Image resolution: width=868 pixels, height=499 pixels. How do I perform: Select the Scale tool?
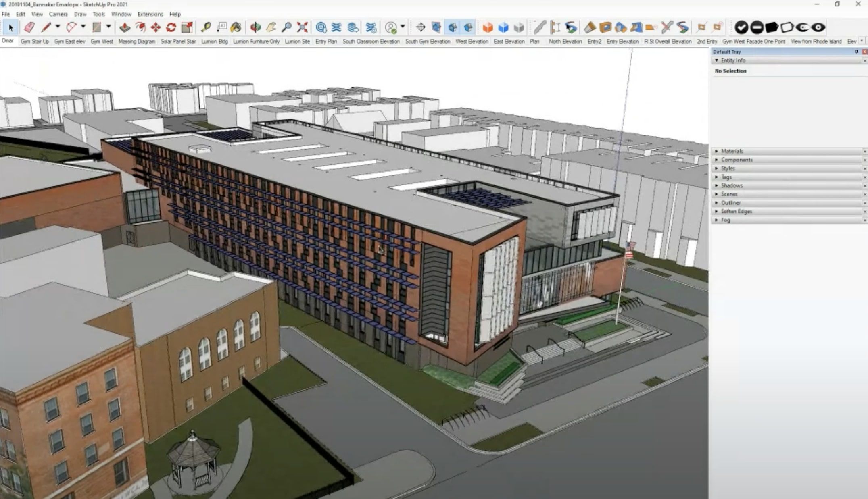point(187,27)
